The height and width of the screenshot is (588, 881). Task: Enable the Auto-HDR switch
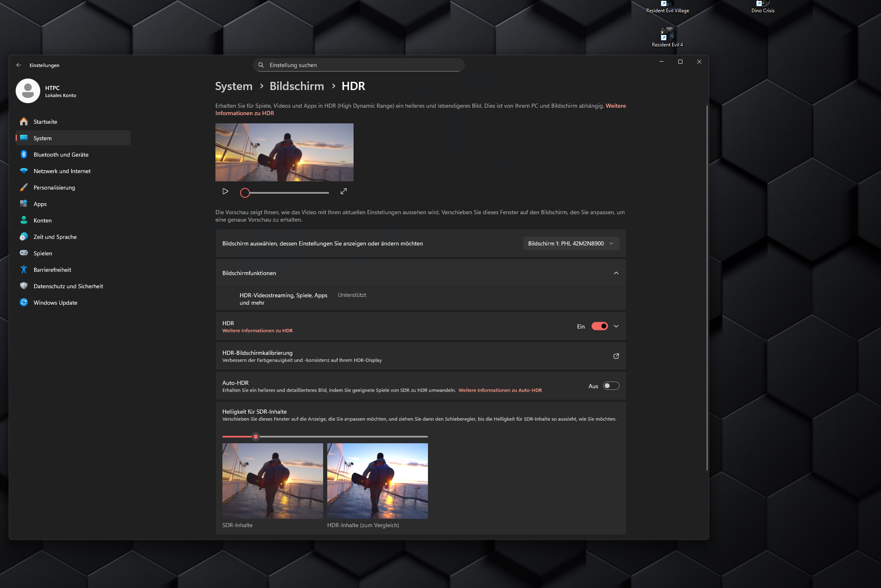(x=611, y=386)
